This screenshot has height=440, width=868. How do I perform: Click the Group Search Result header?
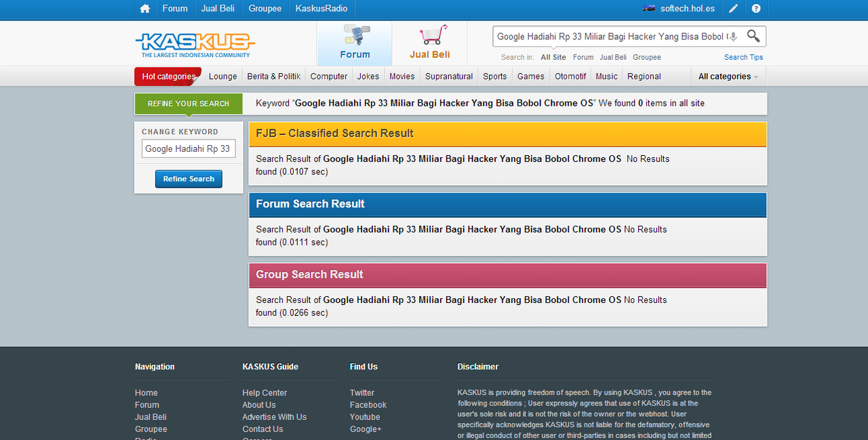click(508, 275)
